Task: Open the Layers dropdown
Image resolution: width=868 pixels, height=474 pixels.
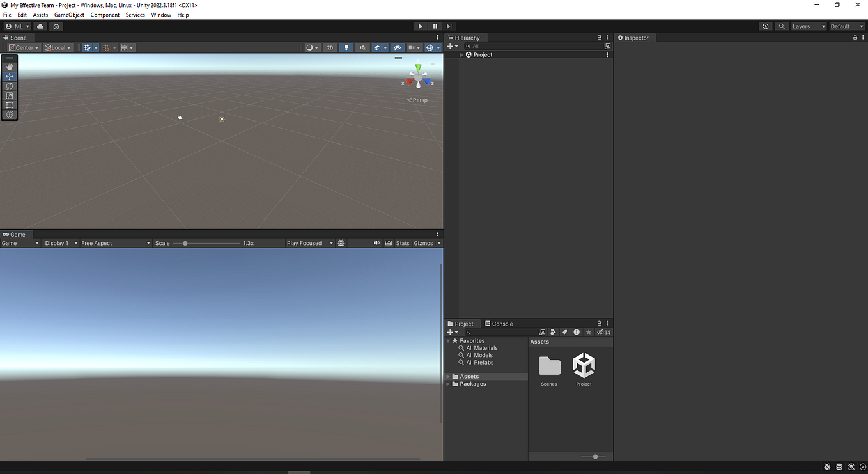Action: [x=809, y=26]
